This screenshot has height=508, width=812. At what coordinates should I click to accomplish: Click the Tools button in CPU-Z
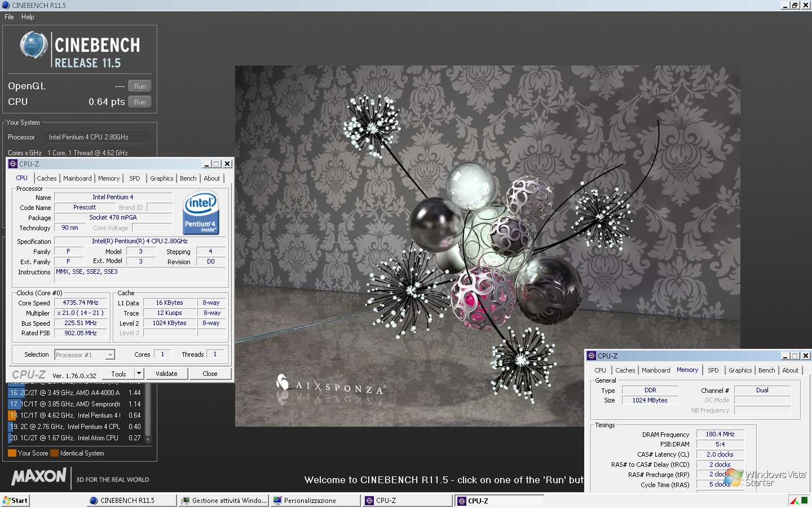coord(119,374)
